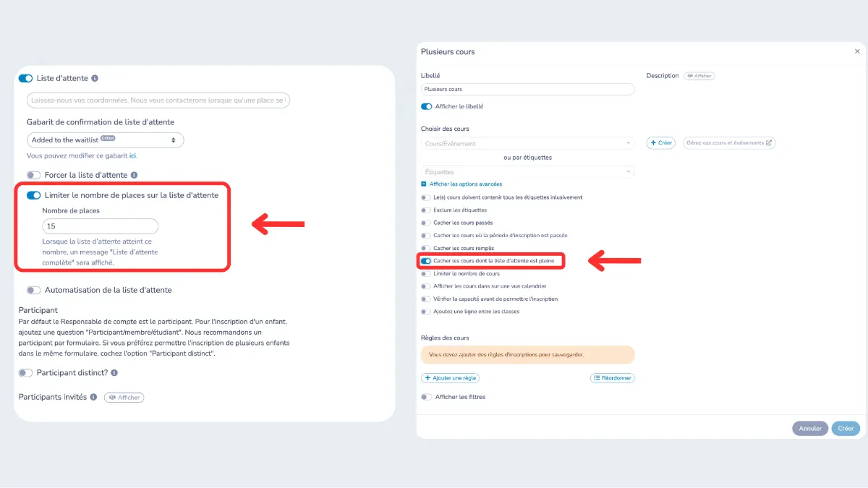Viewport: 868px width, 488px height.
Task: Click the Afficher button for Participants invités
Action: (x=124, y=398)
